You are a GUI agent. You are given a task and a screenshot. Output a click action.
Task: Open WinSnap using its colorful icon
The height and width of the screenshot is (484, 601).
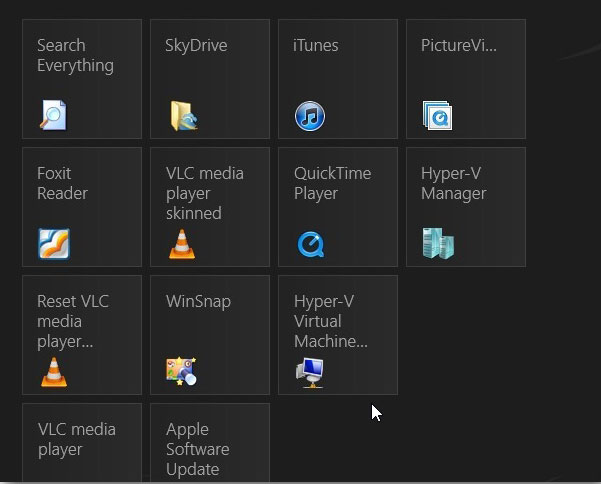click(x=181, y=371)
